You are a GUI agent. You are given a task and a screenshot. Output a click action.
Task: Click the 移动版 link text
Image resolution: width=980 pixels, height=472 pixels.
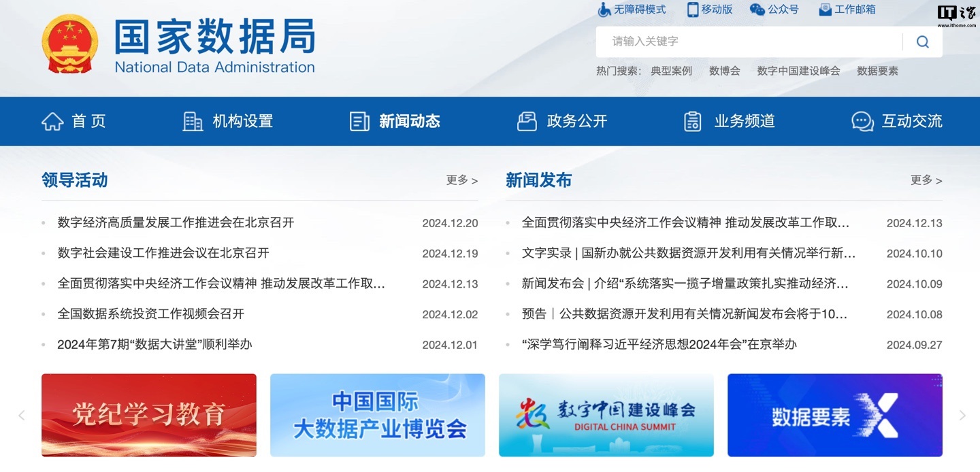point(717,10)
